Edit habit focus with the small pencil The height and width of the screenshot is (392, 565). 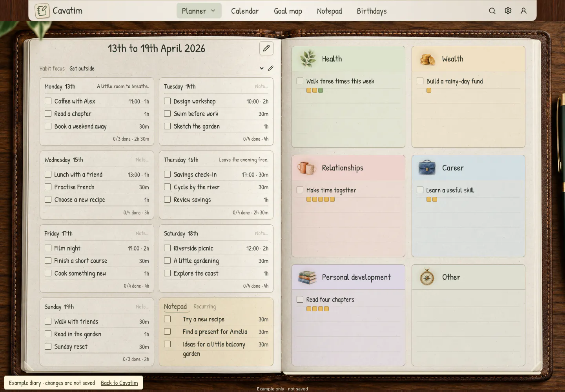[271, 68]
